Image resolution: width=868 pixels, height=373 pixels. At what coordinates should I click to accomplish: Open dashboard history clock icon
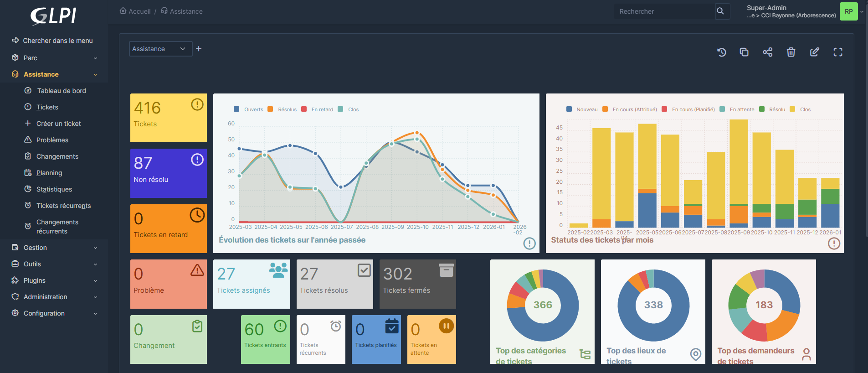(x=721, y=52)
